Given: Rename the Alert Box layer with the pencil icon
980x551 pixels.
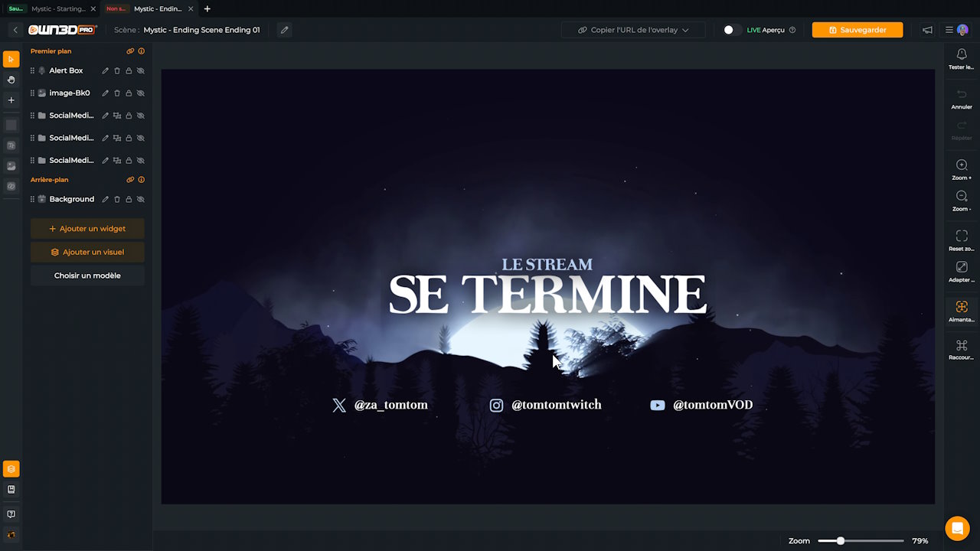Looking at the screenshot, I should [105, 70].
